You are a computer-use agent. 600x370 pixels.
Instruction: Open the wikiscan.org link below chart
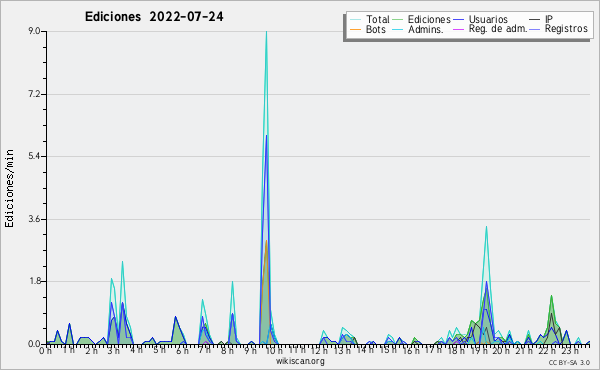coord(300,361)
